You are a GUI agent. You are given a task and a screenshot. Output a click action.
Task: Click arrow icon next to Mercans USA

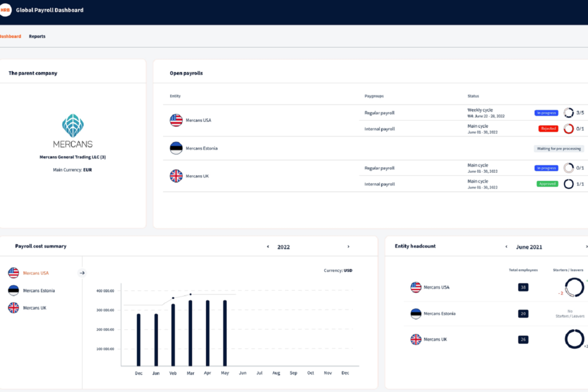click(82, 273)
